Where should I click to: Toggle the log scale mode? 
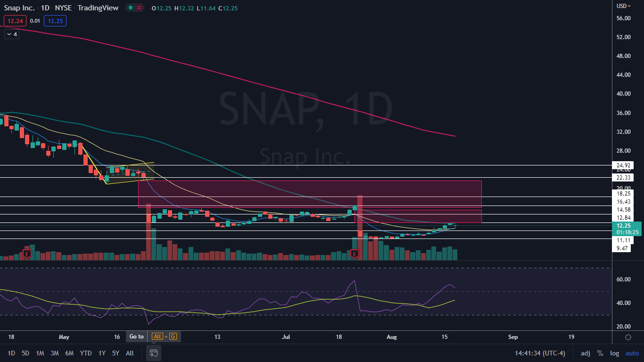615,353
